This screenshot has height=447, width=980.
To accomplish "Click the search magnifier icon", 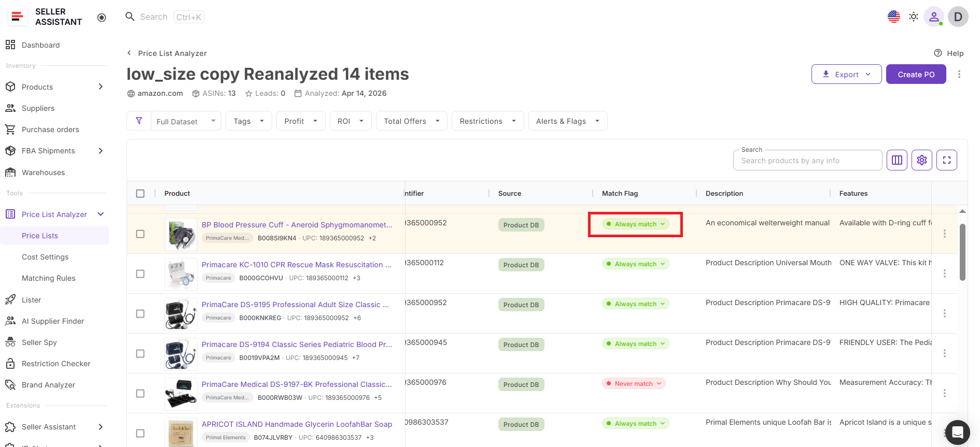I will [130, 17].
